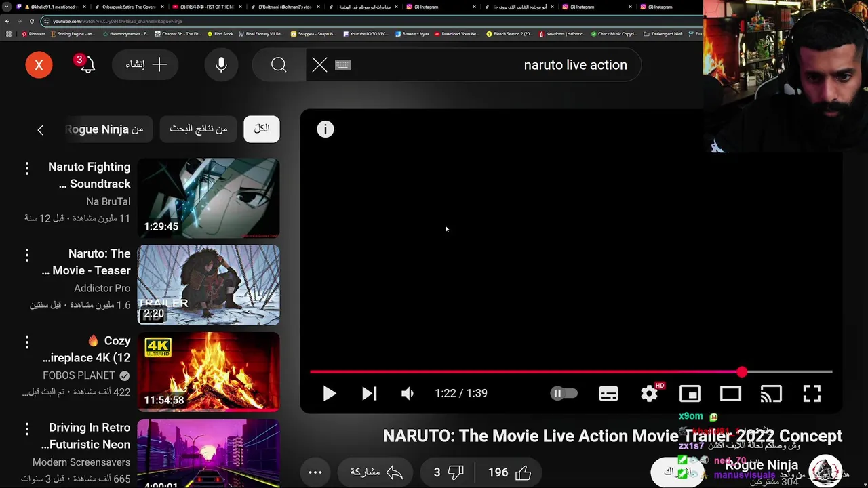Click the browser back arrow
Image resolution: width=868 pixels, height=488 pixels.
[7, 21]
